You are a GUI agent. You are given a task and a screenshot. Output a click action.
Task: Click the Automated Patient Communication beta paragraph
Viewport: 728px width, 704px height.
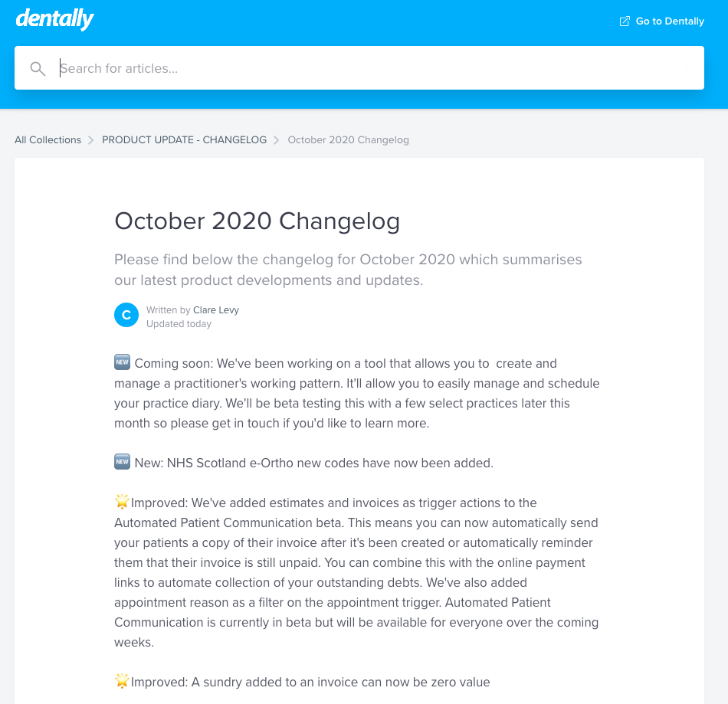(x=356, y=572)
